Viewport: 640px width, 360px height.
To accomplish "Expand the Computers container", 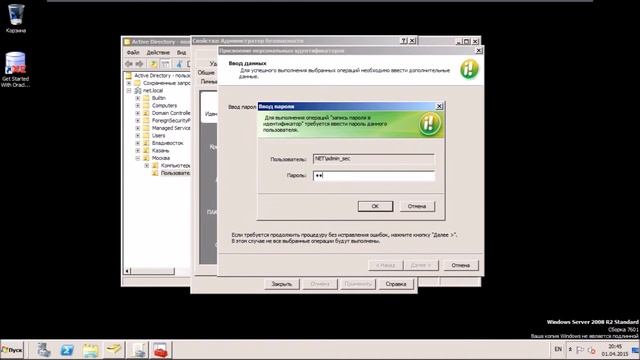I will [138, 105].
